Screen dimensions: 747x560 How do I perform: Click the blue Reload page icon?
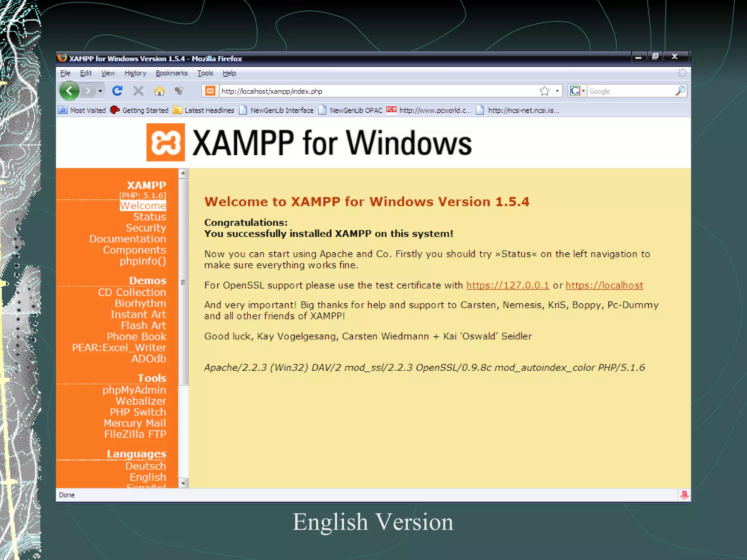pyautogui.click(x=117, y=91)
